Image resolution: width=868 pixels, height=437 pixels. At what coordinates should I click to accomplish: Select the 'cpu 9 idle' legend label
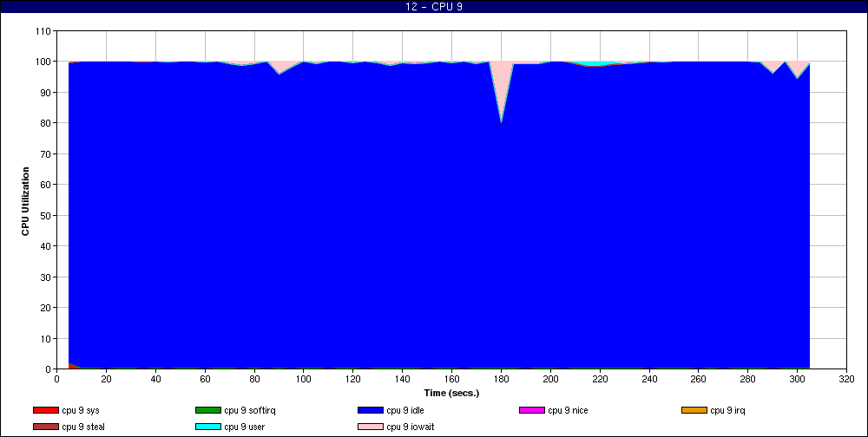click(405, 411)
